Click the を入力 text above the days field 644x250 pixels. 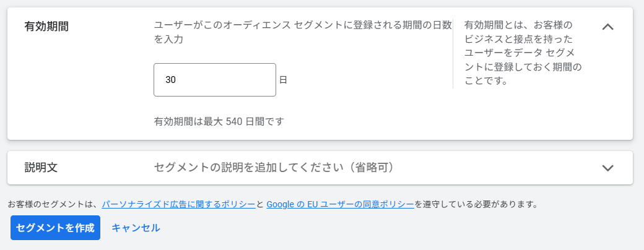tap(168, 39)
